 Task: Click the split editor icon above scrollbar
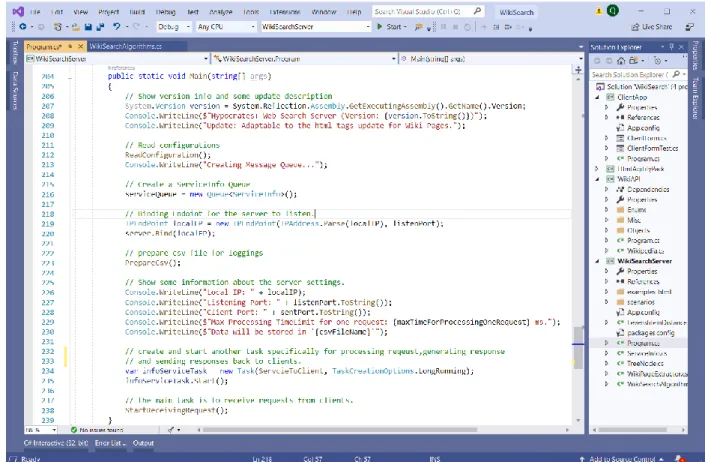coord(578,70)
